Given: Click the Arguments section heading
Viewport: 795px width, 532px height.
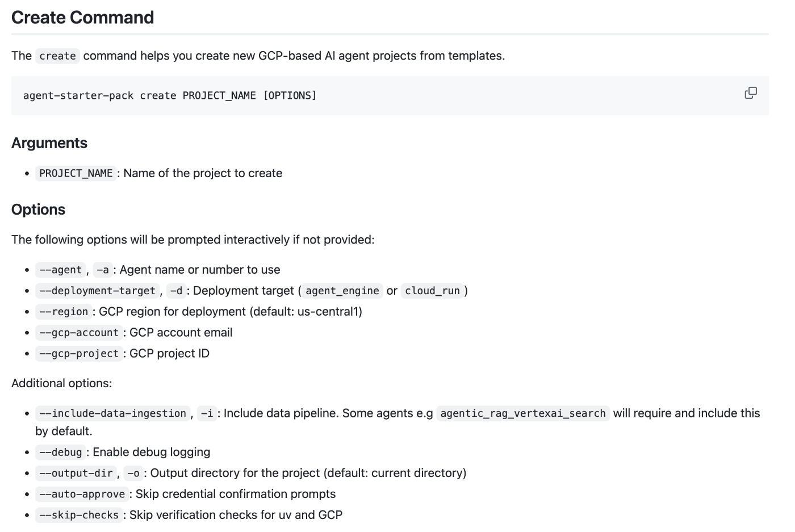Looking at the screenshot, I should pyautogui.click(x=49, y=143).
